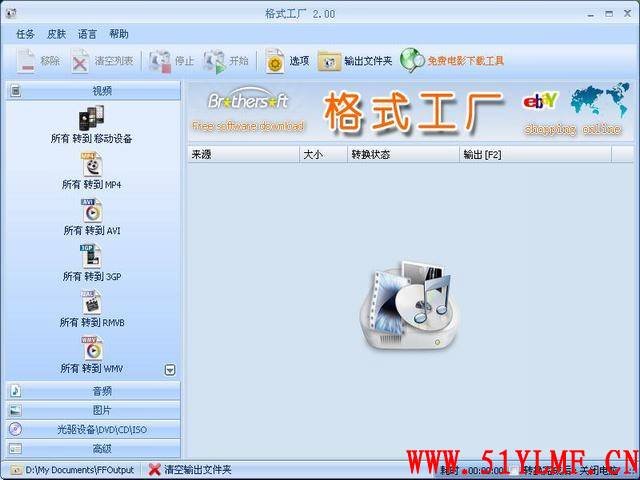The image size is (640, 480).
Task: Expand the 高级 advanced panel
Action: [x=93, y=449]
